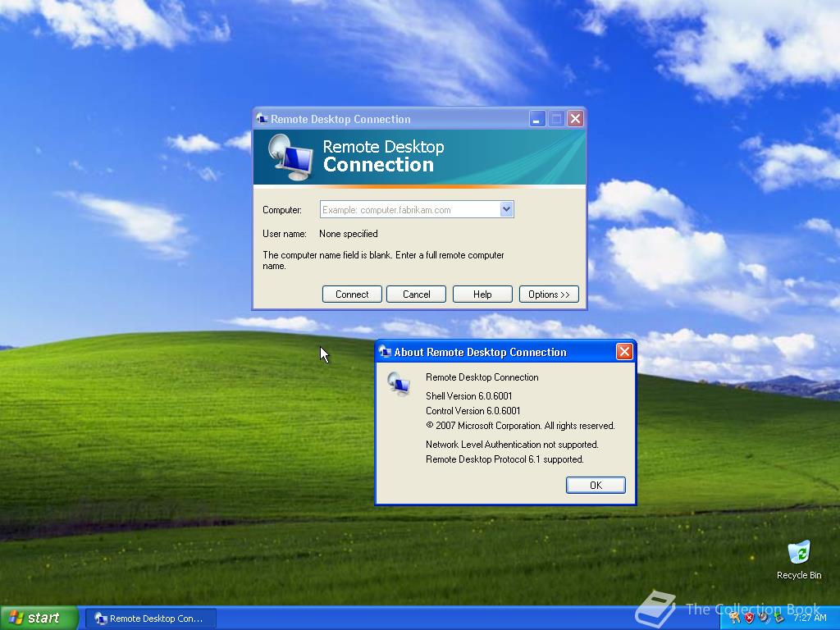Click 'Network Level Authentication not supported.' text
Image resolution: width=840 pixels, height=630 pixels.
512,445
